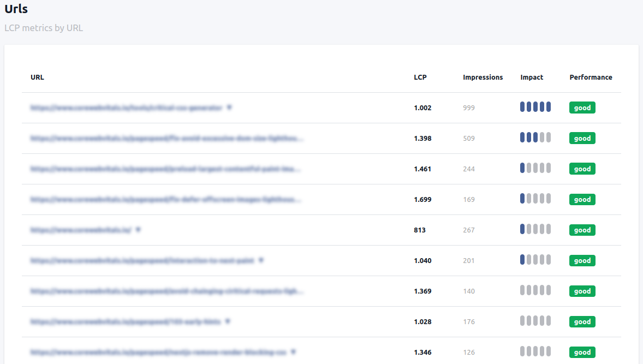Select the Impact column header

point(532,77)
